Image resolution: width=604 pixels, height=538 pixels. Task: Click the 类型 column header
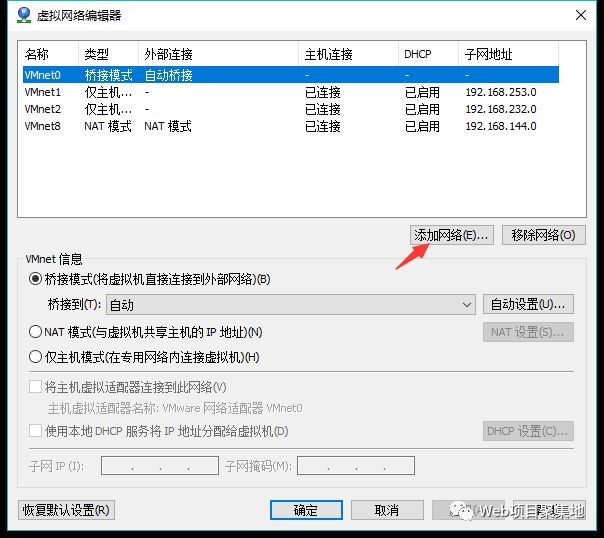pyautogui.click(x=109, y=54)
